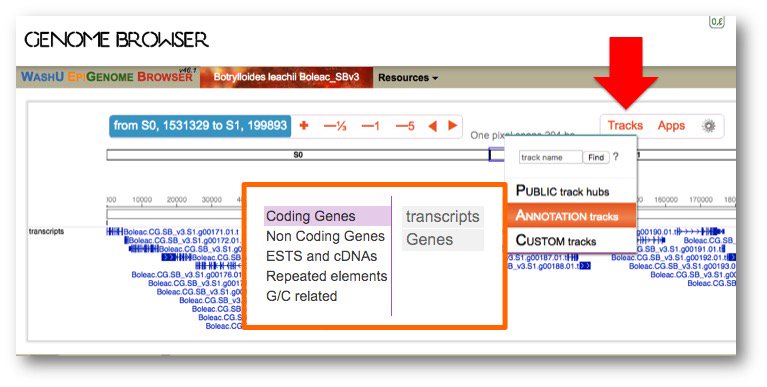
Task: Open the settings gear icon
Action: tap(709, 126)
